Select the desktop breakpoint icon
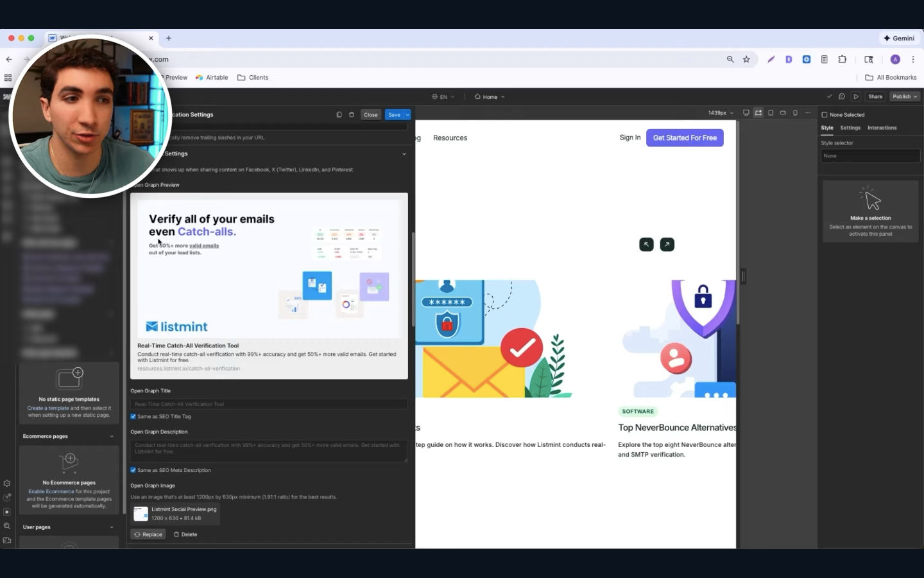Screen dimensions: 924x578 (746, 113)
